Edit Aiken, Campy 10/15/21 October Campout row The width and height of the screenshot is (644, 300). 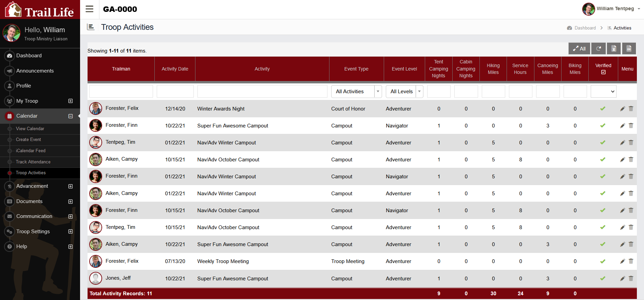[x=623, y=160]
